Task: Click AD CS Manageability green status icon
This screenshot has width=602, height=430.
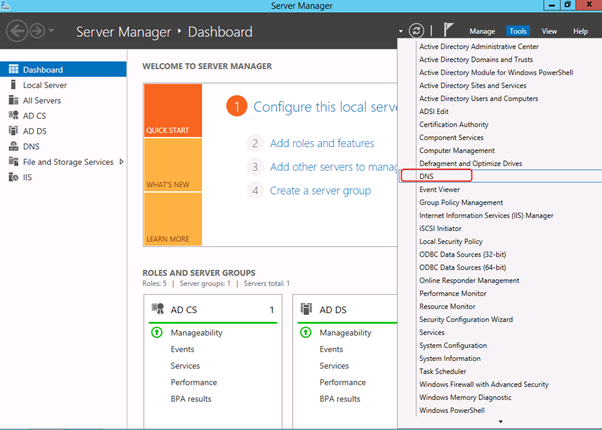Action: pos(157,332)
